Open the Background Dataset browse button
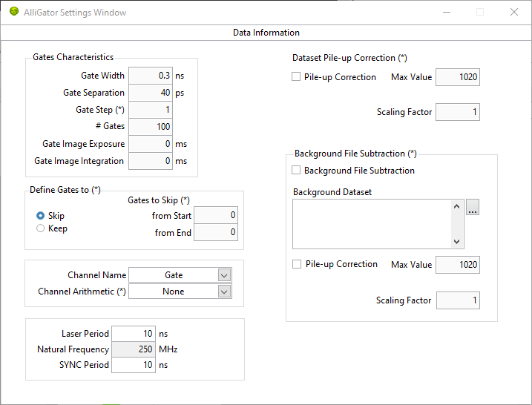Screen dimensions: 532x405 pos(473,207)
